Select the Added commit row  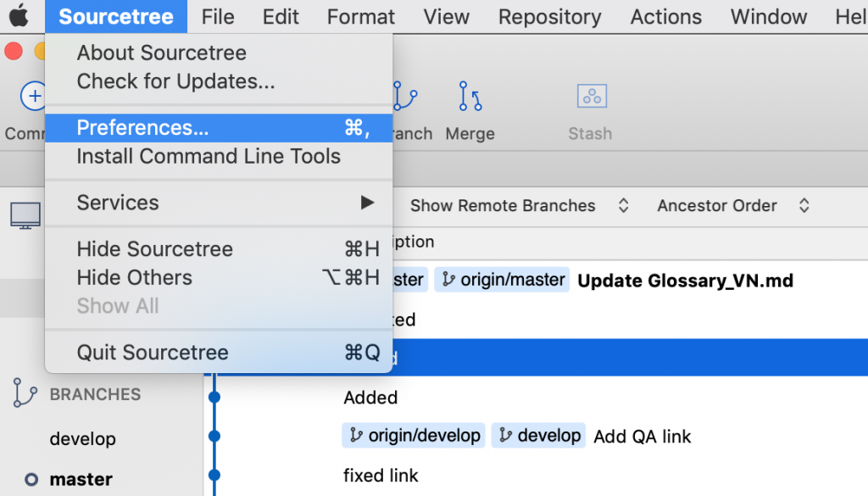click(370, 398)
